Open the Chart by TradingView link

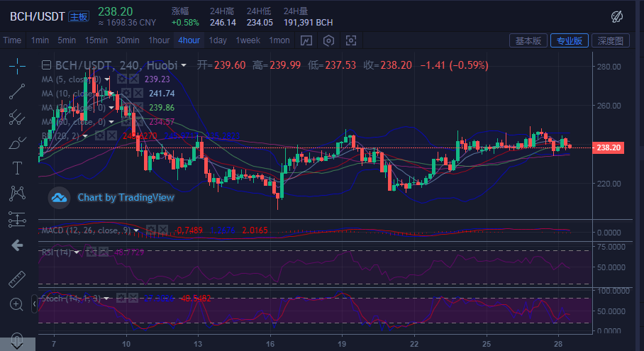(x=126, y=197)
